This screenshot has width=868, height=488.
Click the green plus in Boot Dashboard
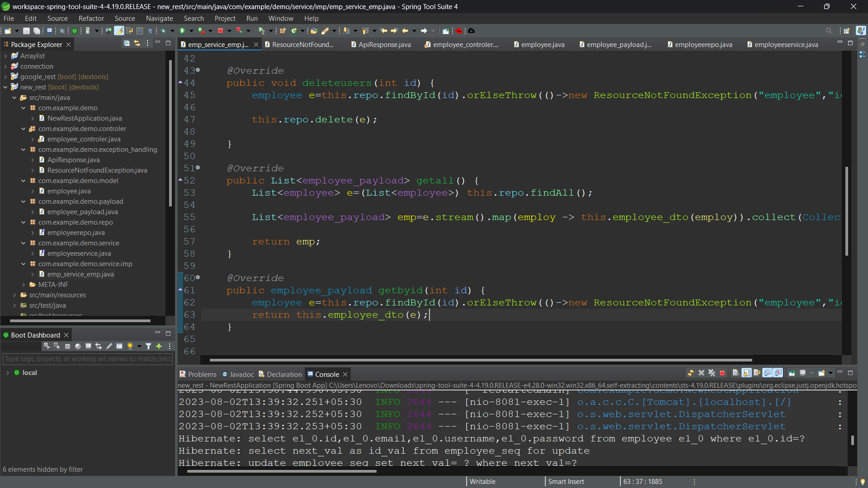(159, 347)
